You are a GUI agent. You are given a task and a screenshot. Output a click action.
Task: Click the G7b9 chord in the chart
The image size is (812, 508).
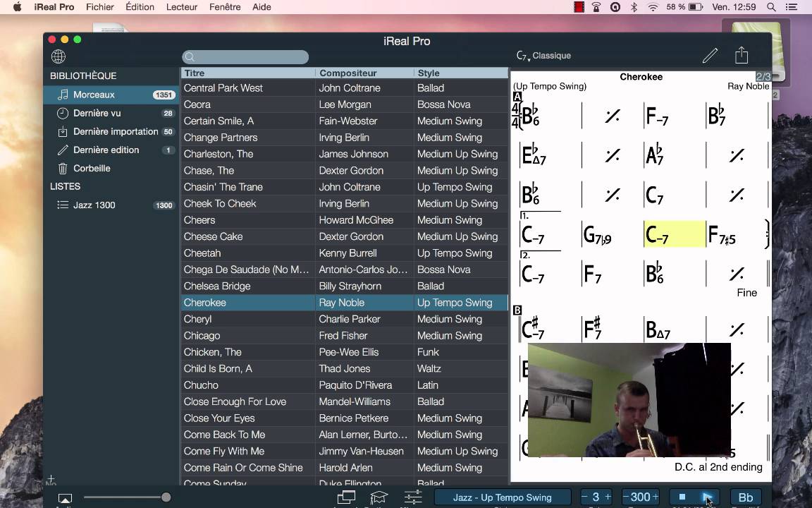597,235
